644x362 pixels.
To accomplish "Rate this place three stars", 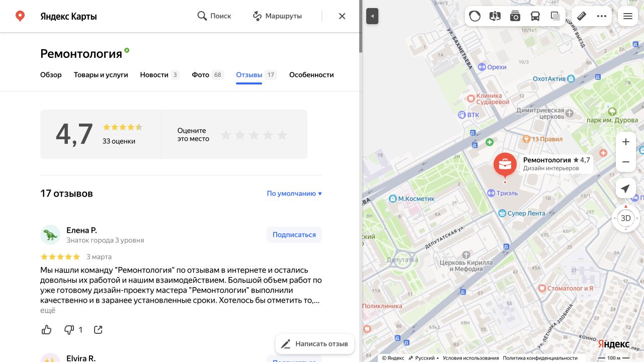I will click(254, 135).
